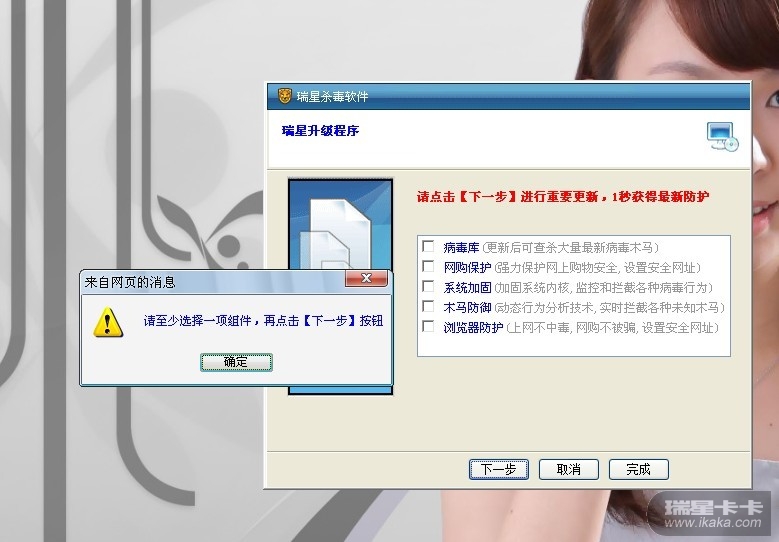The width and height of the screenshot is (779, 542).
Task: Click the 浏览器防护 description about 上网不中毒
Action: tap(613, 327)
